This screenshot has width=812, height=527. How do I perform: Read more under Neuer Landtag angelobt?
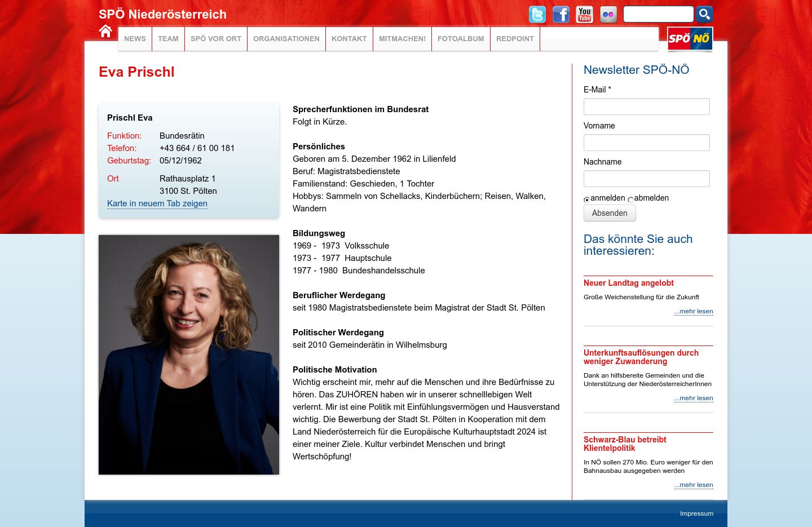(x=694, y=311)
